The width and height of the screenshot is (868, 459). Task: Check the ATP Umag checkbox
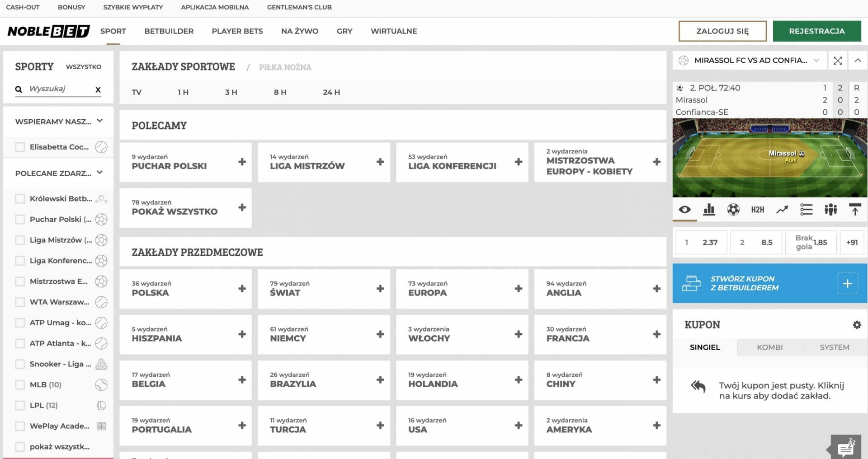[x=20, y=323]
